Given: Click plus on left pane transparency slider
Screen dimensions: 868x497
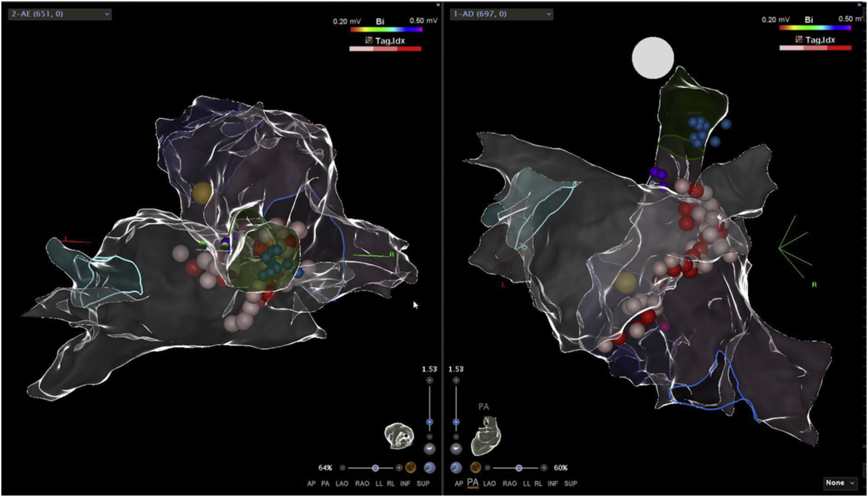Looking at the screenshot, I should [x=399, y=468].
